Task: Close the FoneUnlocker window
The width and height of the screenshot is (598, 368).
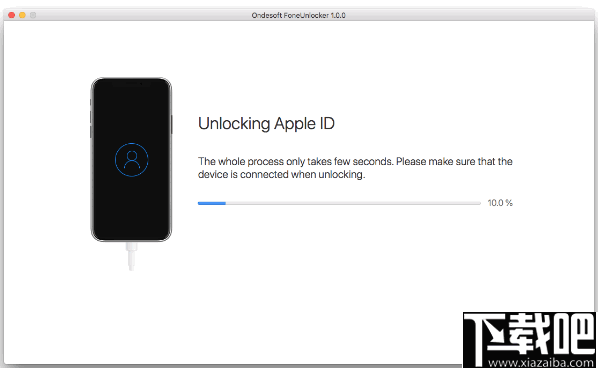Action: click(x=11, y=15)
